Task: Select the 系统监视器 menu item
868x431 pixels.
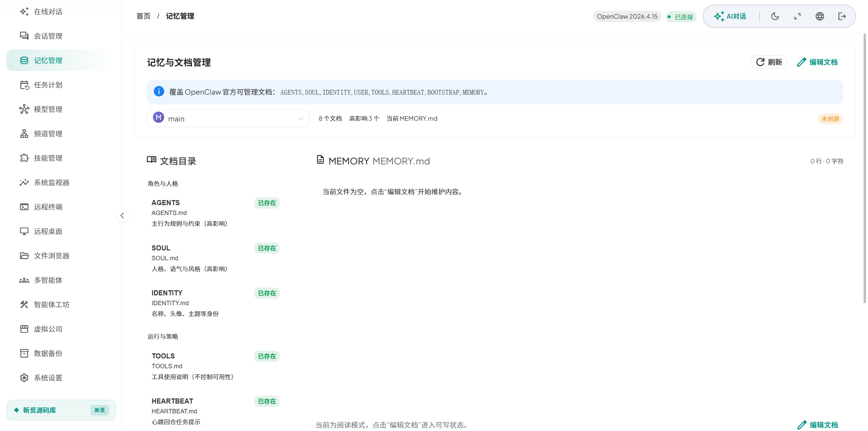Action: (51, 182)
